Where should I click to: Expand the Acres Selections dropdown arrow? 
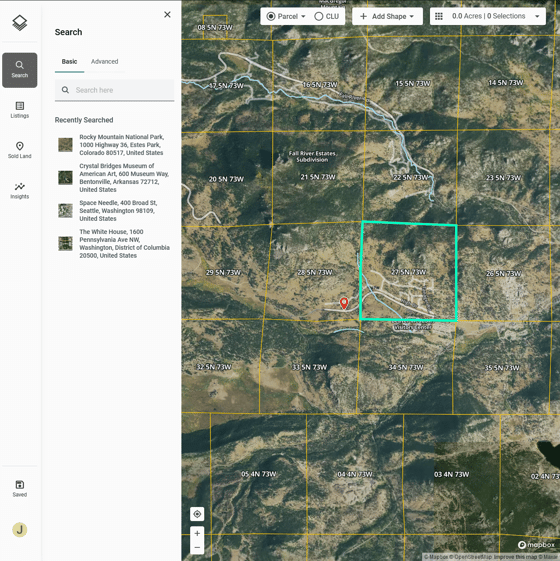click(537, 16)
